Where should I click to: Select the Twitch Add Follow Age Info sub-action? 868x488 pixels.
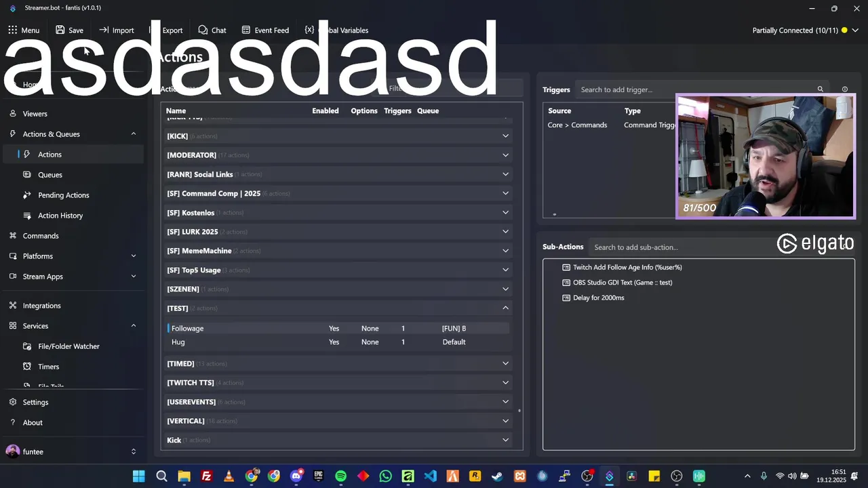click(627, 267)
